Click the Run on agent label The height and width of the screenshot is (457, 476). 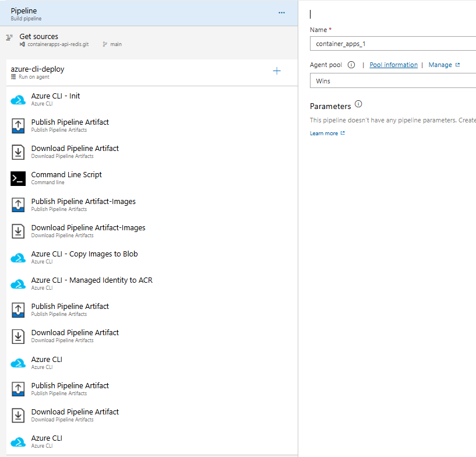(x=34, y=77)
